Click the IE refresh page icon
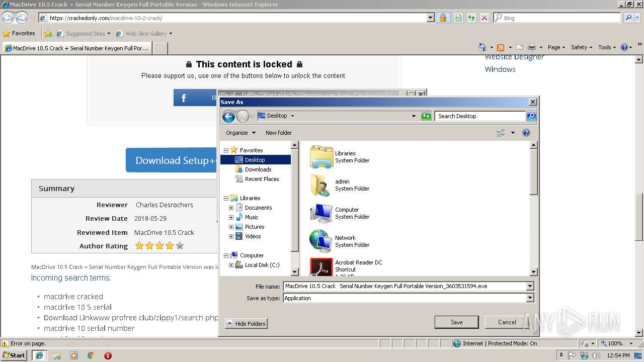 click(x=471, y=18)
